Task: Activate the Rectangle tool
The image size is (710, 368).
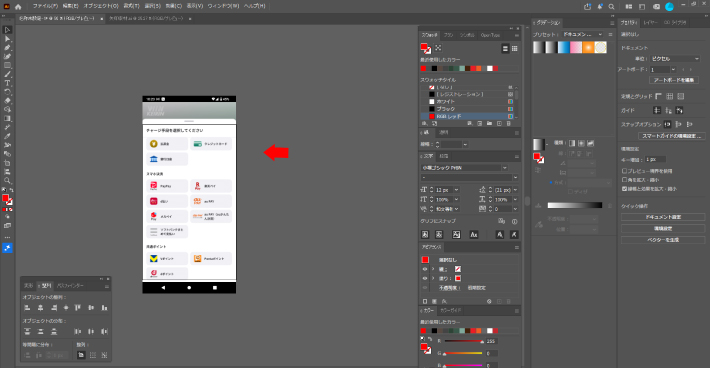Action: click(x=7, y=65)
